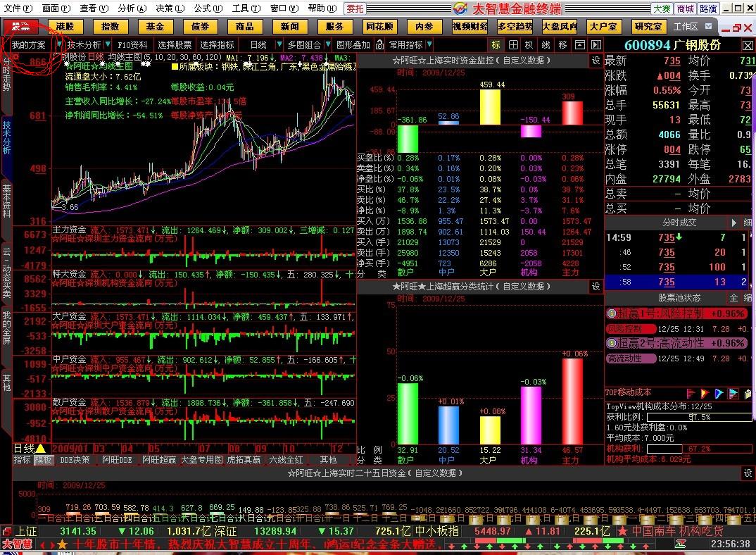Click the 全 button in 股票池状态 header
The image size is (756, 555).
pos(733,298)
